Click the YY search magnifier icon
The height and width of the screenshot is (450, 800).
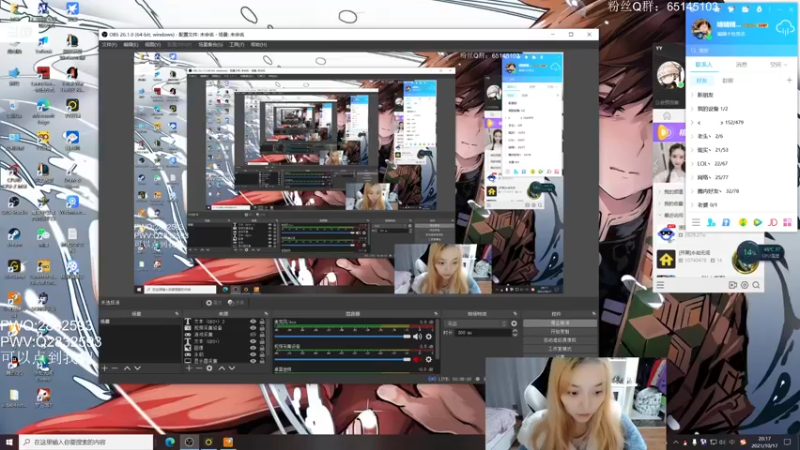(x=756, y=285)
